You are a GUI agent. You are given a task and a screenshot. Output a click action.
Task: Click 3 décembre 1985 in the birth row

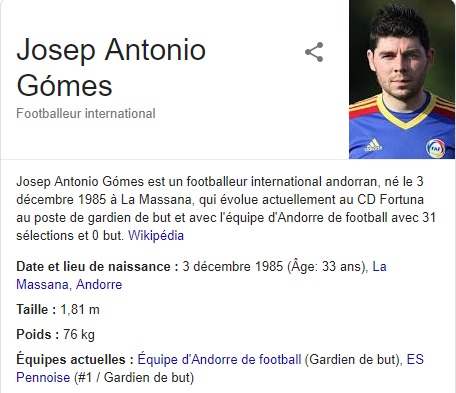[232, 266]
